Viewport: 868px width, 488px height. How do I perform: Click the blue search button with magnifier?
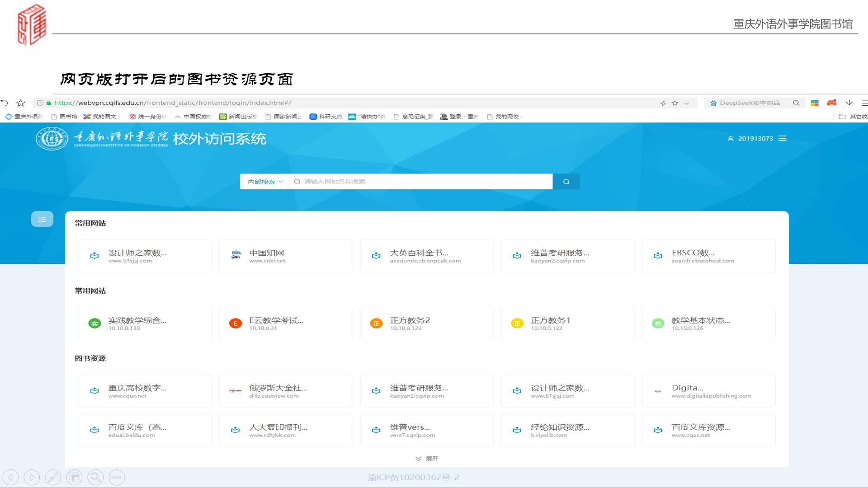coord(566,182)
